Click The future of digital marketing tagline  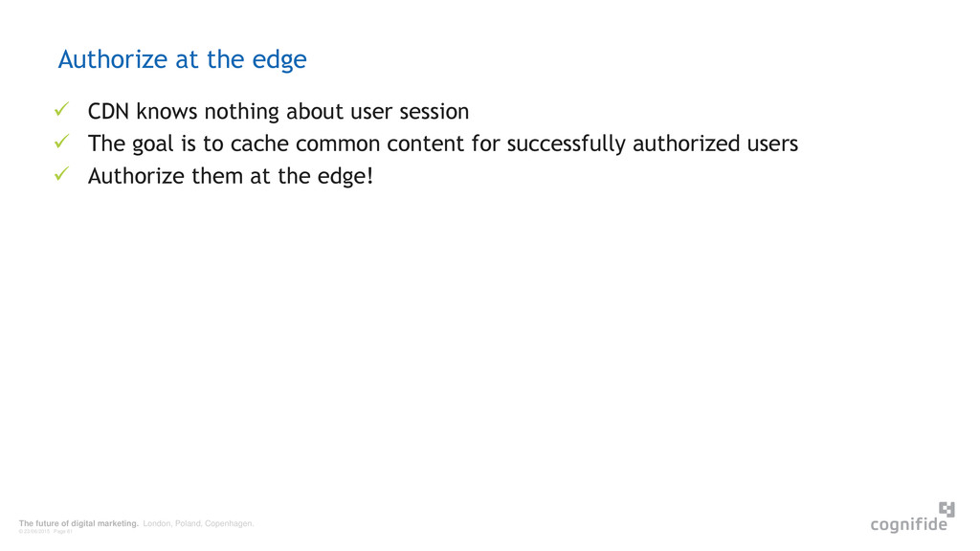pyautogui.click(x=78, y=523)
